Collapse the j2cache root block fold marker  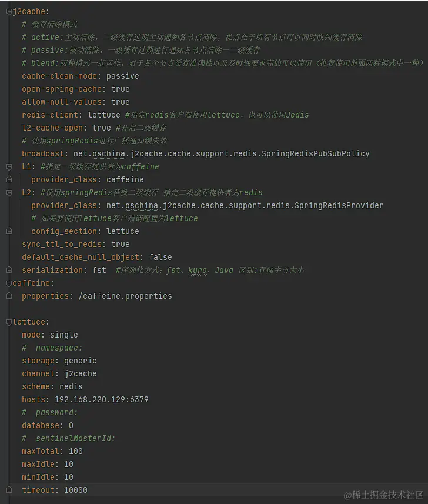9,12
